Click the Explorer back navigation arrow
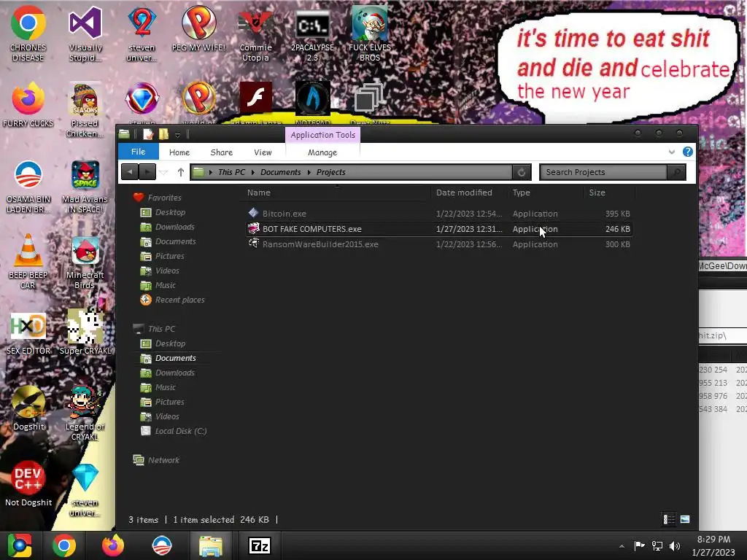 click(130, 172)
